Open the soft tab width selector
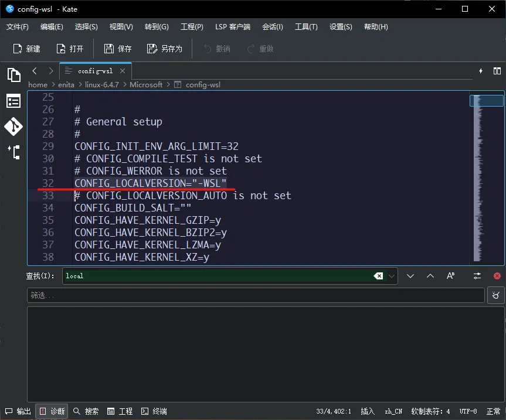Screen dimensions: 506x420 (430, 411)
